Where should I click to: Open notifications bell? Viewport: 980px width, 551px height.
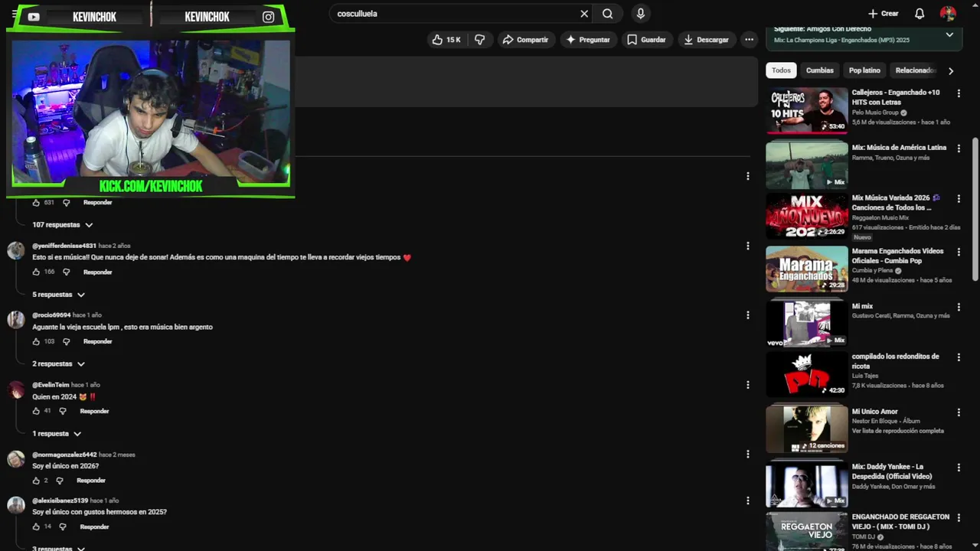(920, 14)
